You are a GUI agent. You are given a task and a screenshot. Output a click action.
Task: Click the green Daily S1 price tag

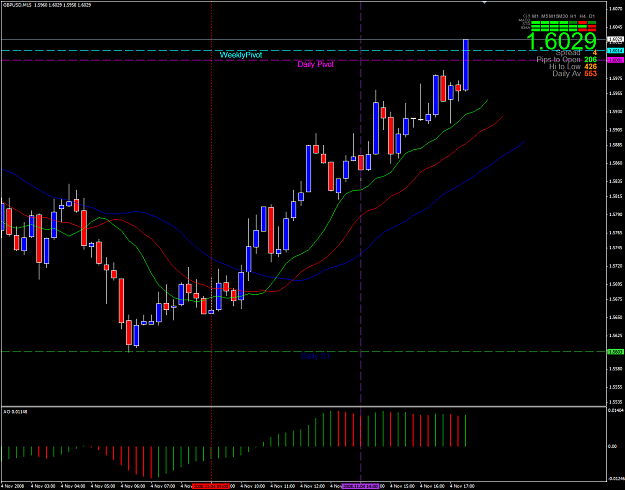click(x=615, y=352)
